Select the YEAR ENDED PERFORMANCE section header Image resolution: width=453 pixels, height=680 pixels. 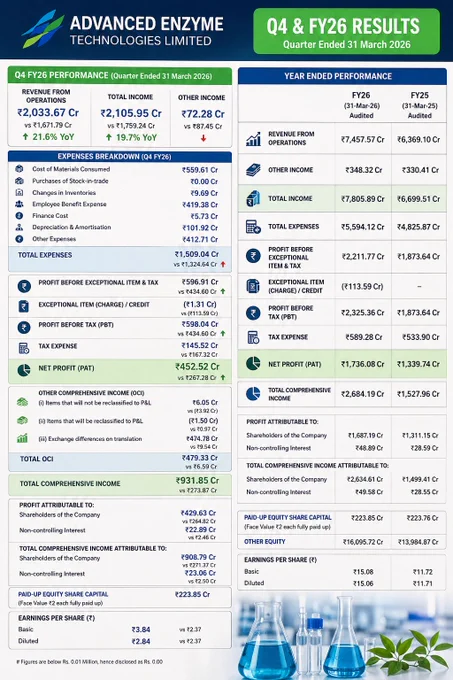[342, 76]
